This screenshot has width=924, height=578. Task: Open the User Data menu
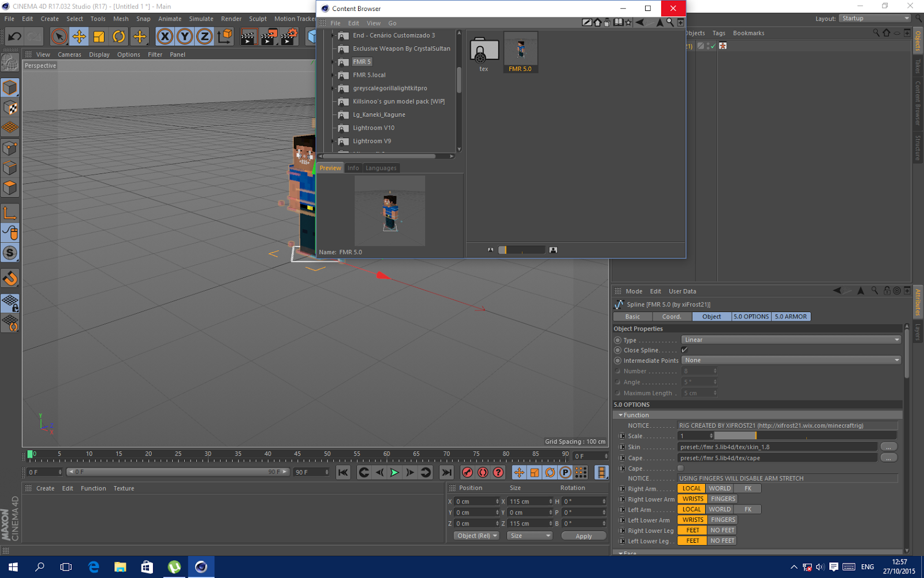click(682, 291)
